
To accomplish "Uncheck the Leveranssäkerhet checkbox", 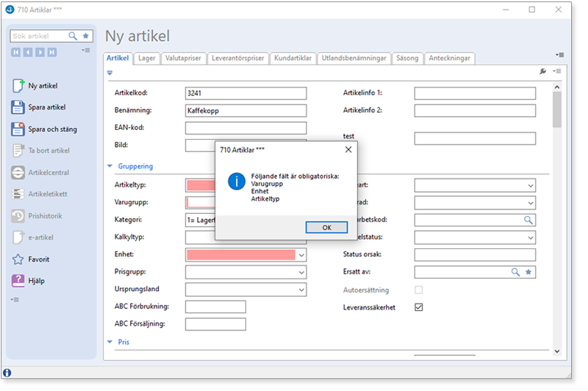I will coord(419,307).
